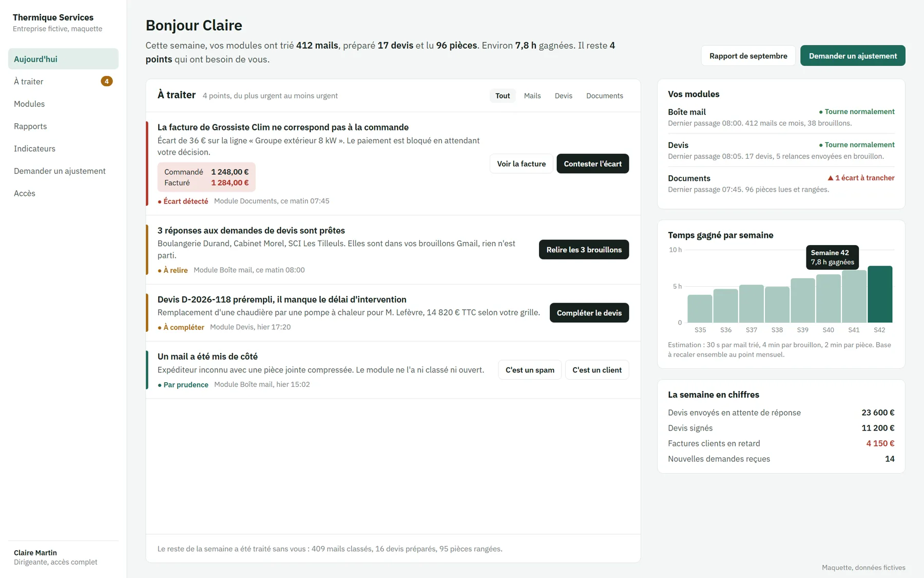The width and height of the screenshot is (924, 578).
Task: Click Devis signés value 11 200 €
Action: pos(878,428)
